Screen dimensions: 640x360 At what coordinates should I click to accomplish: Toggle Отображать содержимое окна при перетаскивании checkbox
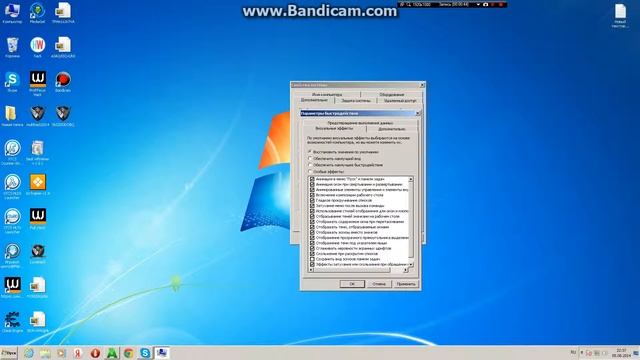(312, 222)
